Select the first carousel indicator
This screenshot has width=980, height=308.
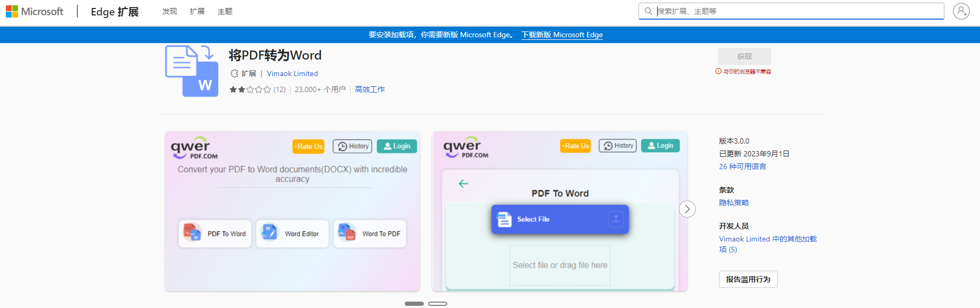click(414, 304)
